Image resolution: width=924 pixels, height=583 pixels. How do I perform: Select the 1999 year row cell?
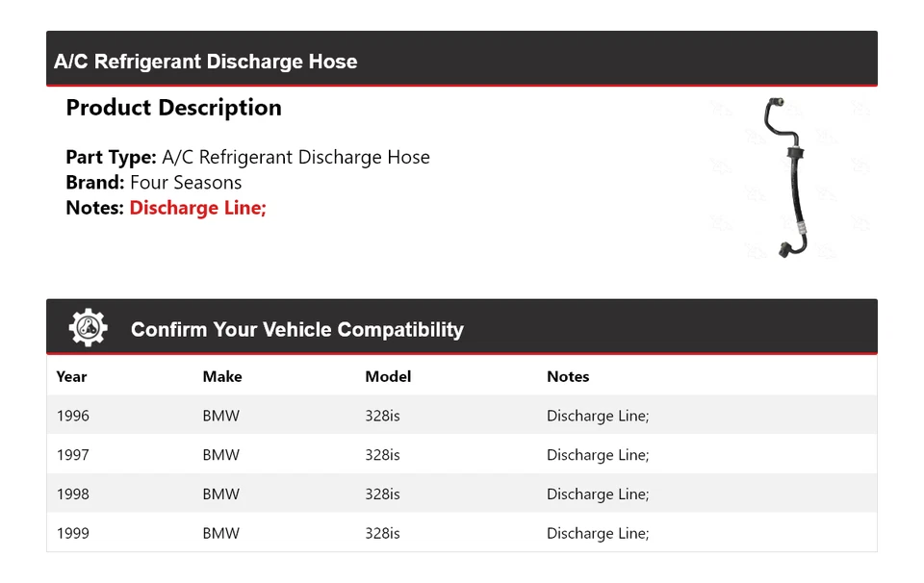(x=73, y=533)
